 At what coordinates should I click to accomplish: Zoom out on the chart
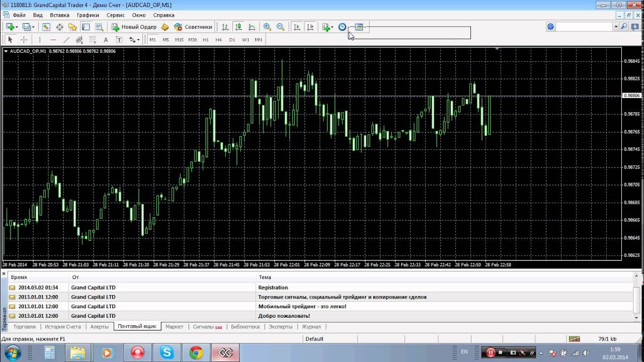280,27
